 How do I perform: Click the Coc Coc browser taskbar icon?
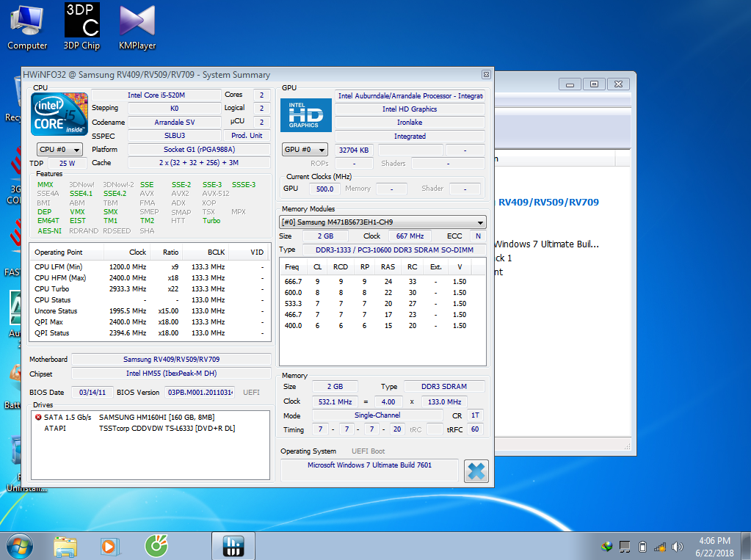pos(156,545)
